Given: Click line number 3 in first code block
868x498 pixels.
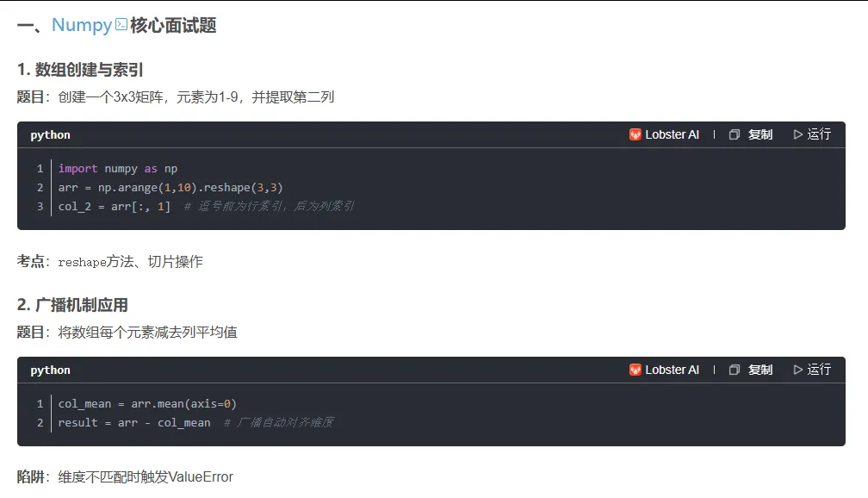Looking at the screenshot, I should point(40,206).
